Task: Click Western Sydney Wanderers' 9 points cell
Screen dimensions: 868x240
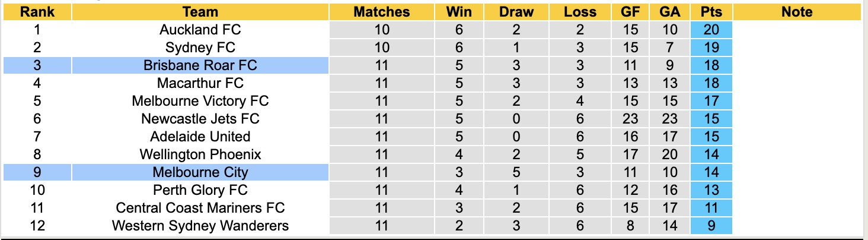Action: tap(711, 226)
